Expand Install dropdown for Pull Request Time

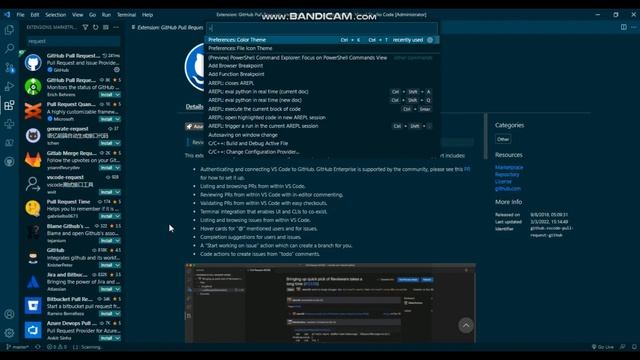pyautogui.click(x=118, y=216)
